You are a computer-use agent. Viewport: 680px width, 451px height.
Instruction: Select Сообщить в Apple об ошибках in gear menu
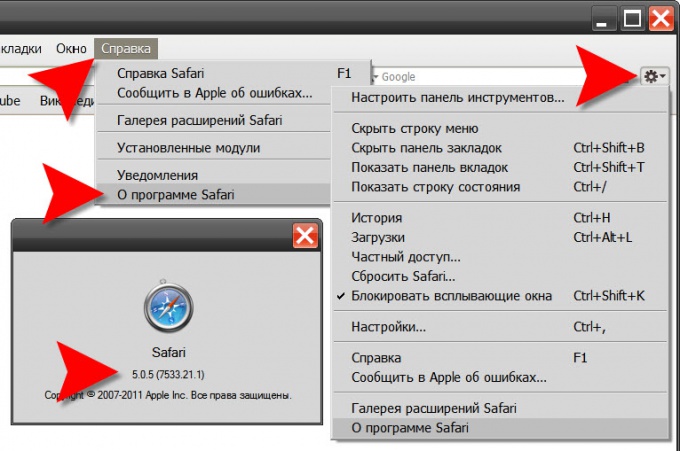[500, 377]
